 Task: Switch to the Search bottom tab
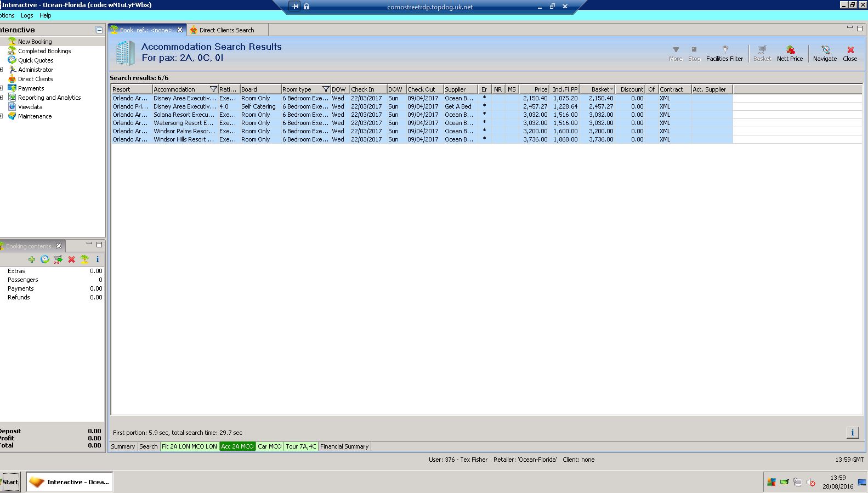coord(149,446)
